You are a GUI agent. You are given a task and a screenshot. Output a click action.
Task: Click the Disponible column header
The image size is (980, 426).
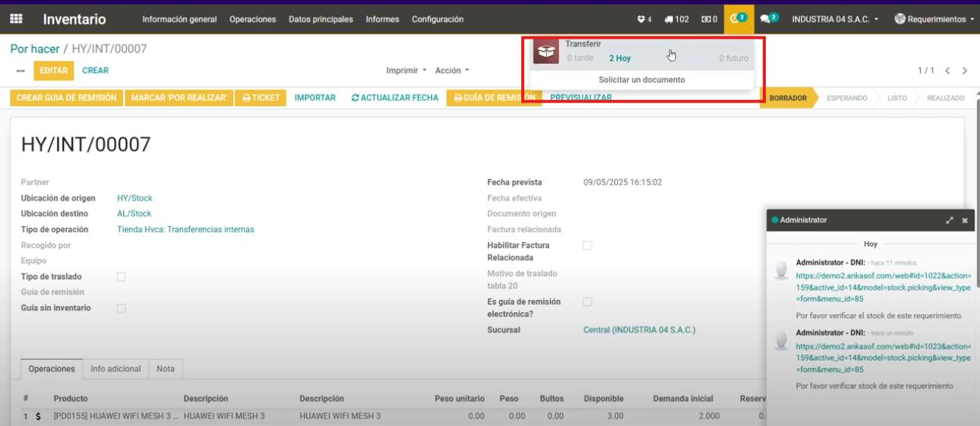pyautogui.click(x=603, y=399)
